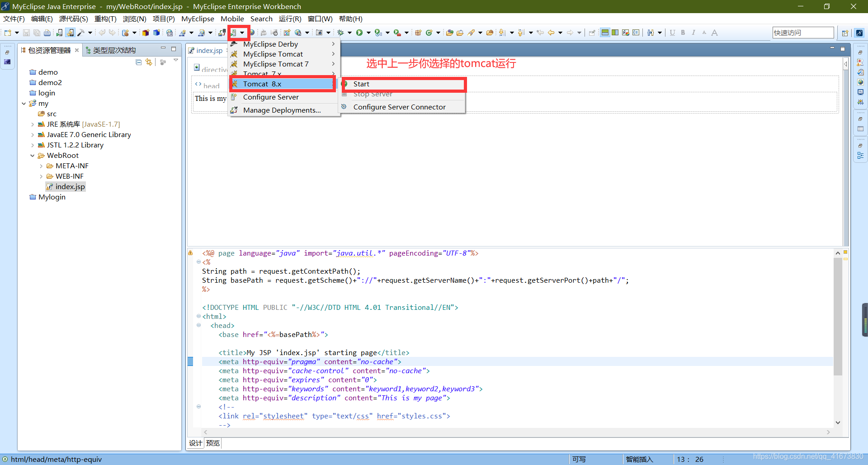The height and width of the screenshot is (465, 868).
Task: Collapse the my project node
Action: 24,104
